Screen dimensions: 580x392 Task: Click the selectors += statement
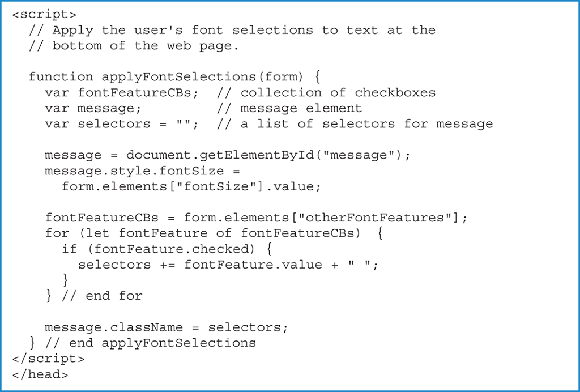tap(228, 265)
